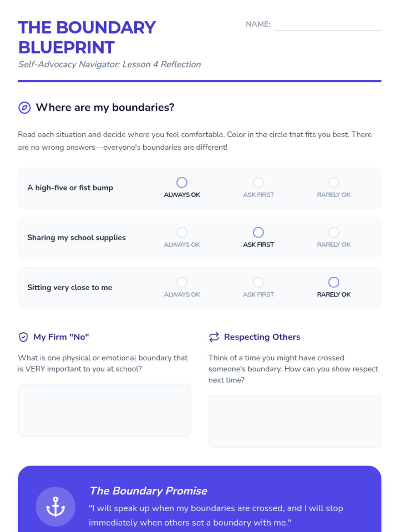
Task: Click the Respecting Others answer box
Action: point(295,421)
